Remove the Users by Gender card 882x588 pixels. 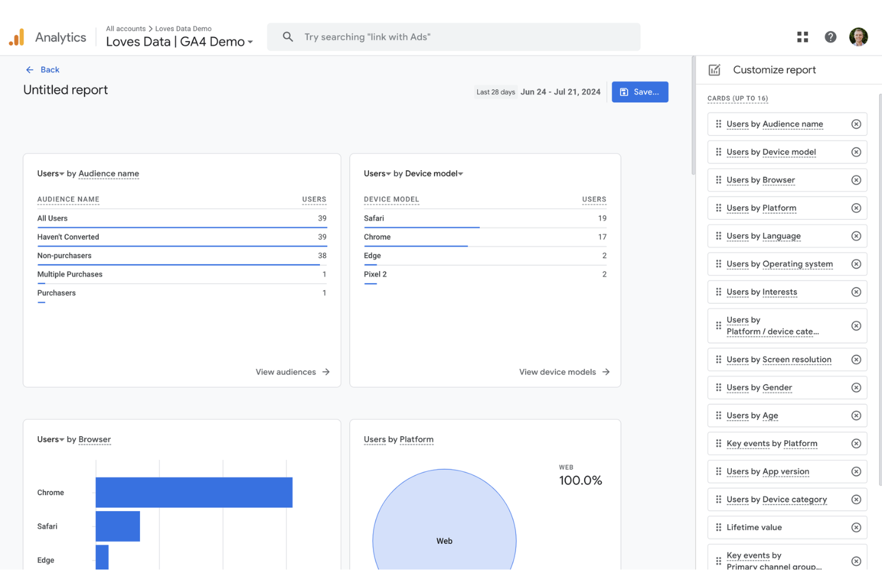(856, 387)
